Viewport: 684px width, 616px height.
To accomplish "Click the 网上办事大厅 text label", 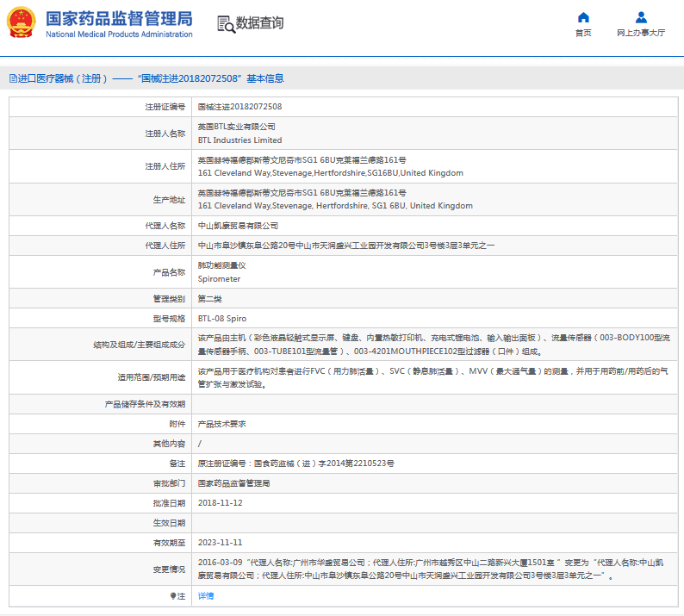I will pos(641,33).
